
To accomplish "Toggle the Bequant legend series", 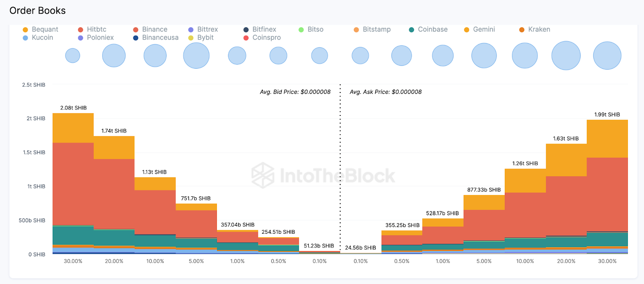I will [x=41, y=29].
